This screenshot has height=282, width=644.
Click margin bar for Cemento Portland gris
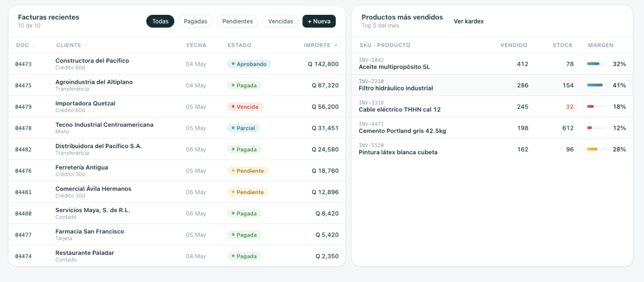[x=596, y=128]
